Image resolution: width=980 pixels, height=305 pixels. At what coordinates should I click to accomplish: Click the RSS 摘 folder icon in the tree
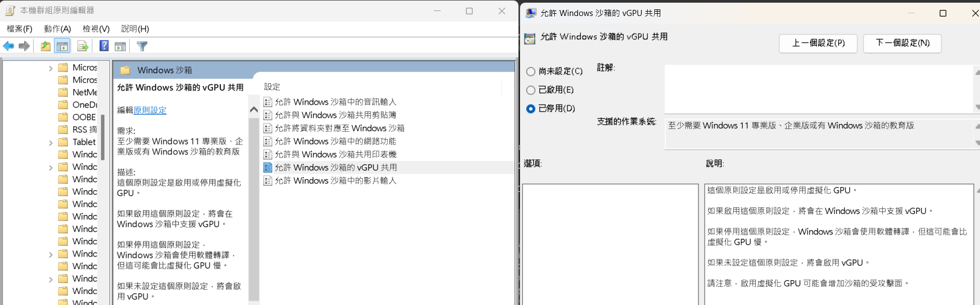(63, 129)
